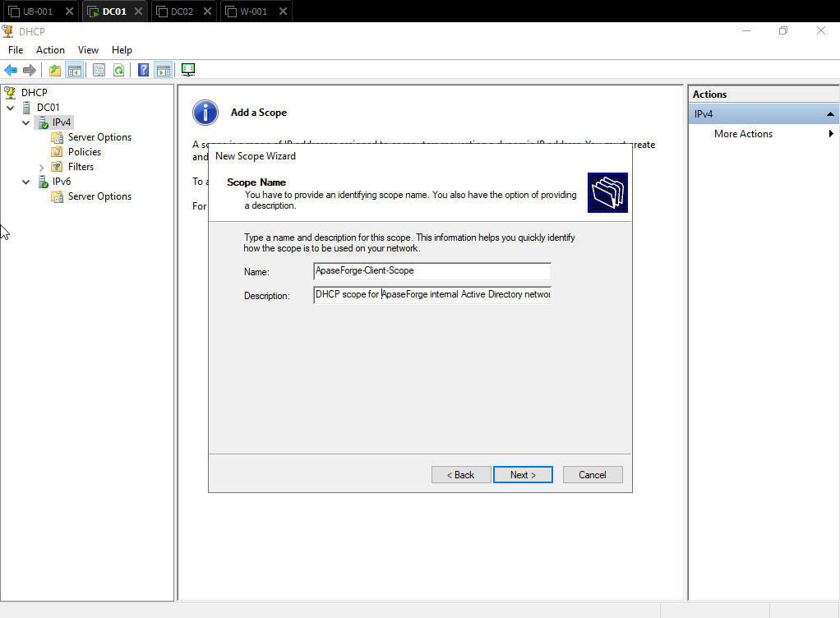Click the IPv4 server icon in tree

43,122
